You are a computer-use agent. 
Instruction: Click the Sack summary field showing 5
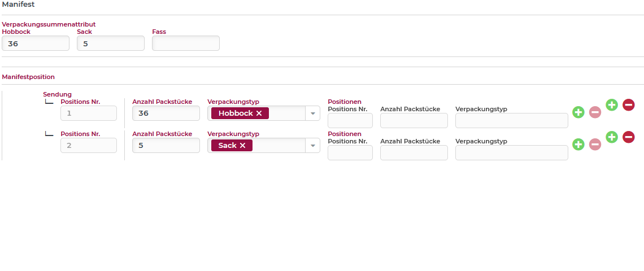pos(111,43)
